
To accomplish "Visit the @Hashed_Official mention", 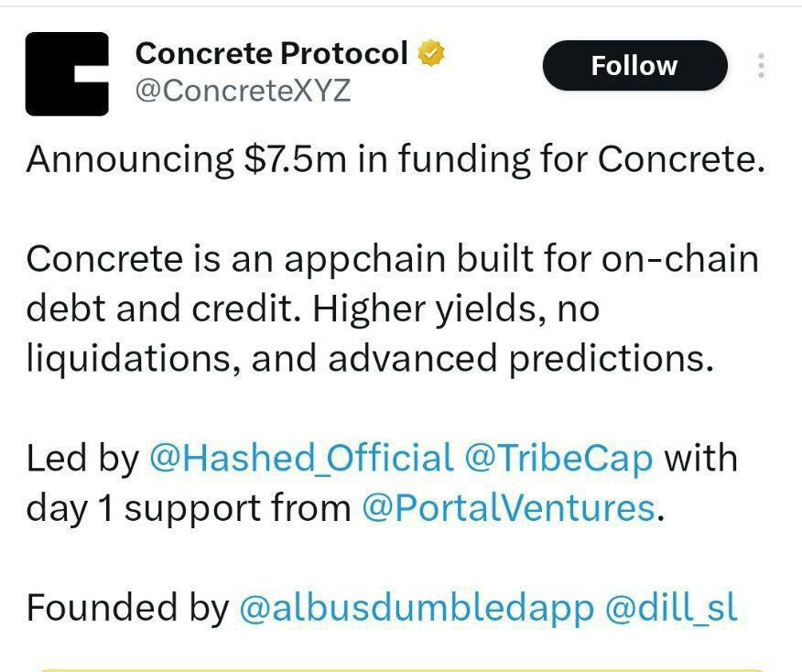I will point(300,458).
